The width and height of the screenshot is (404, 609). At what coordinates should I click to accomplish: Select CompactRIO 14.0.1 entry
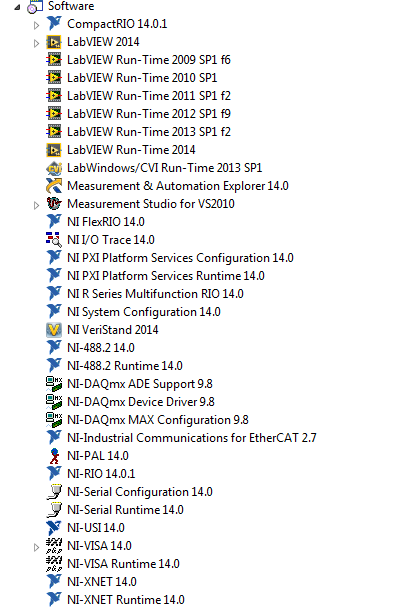[x=117, y=24]
